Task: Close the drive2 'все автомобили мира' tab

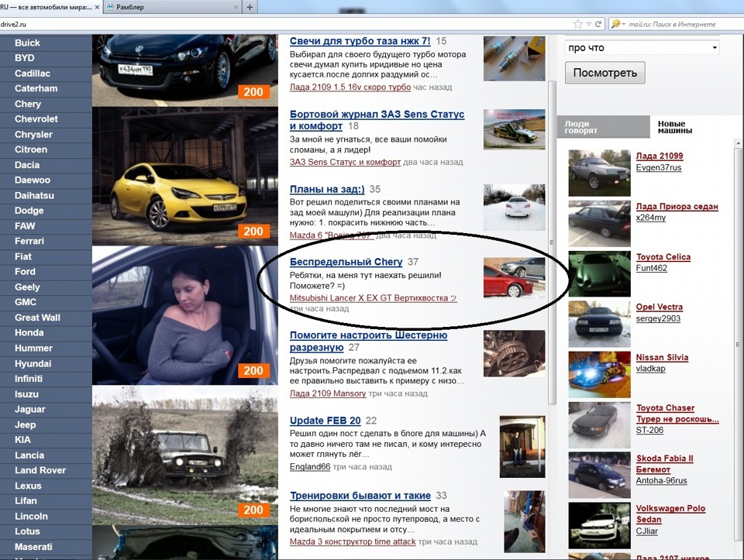Action: [98, 7]
